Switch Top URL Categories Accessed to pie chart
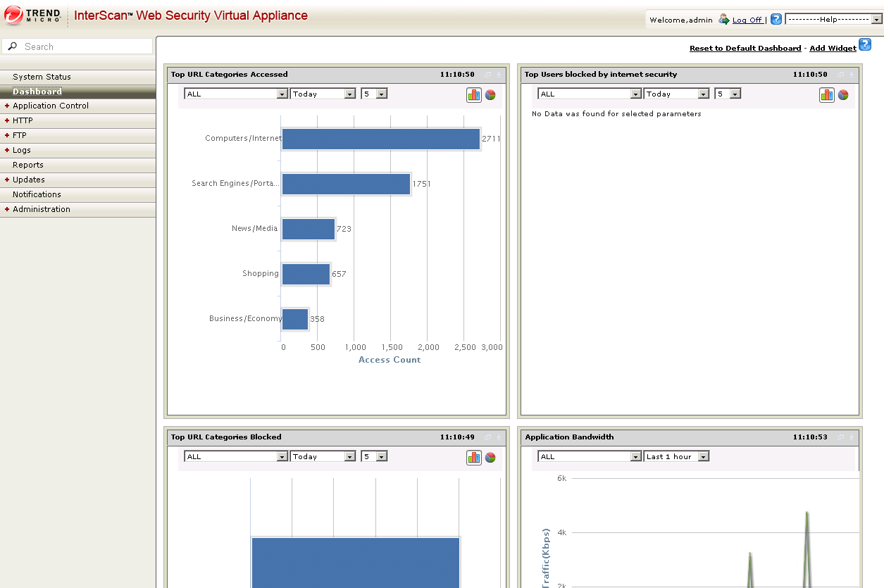This screenshot has width=884, height=588. pyautogui.click(x=490, y=94)
